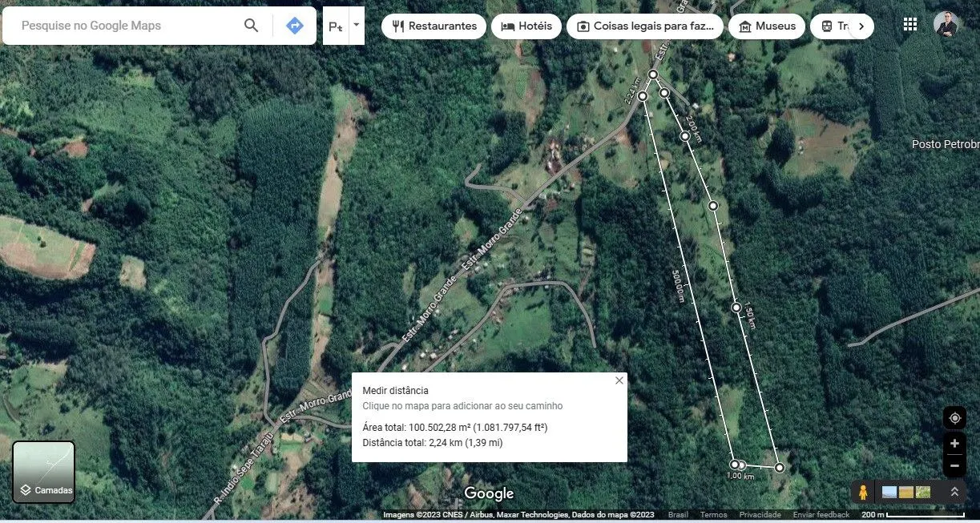Click the Medir distância panel title
Image resolution: width=980 pixels, height=523 pixels.
coord(395,391)
